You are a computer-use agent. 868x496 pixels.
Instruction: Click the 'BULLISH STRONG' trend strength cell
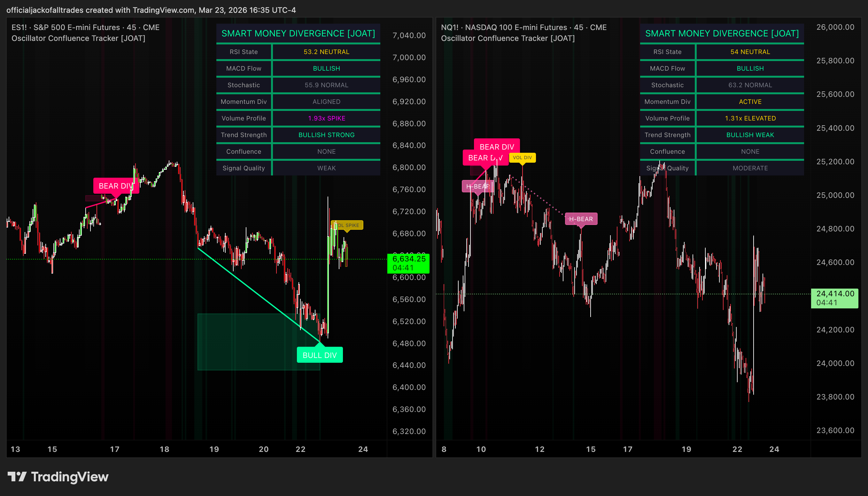tap(326, 135)
